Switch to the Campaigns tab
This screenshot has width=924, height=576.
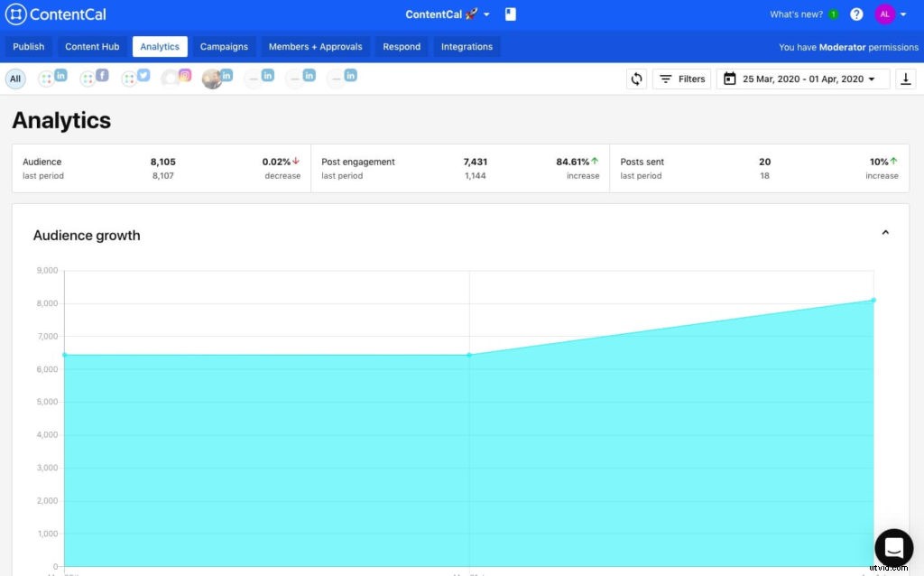pos(224,46)
